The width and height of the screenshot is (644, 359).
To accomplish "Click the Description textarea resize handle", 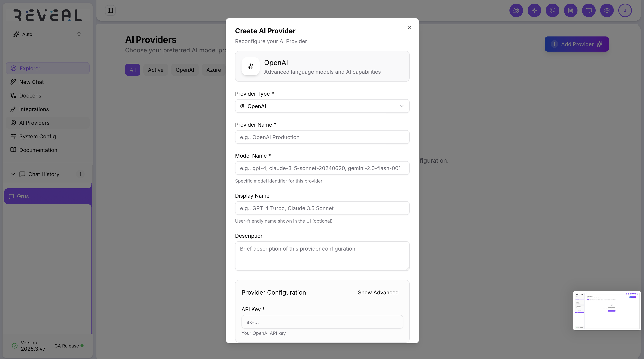I will click(407, 268).
